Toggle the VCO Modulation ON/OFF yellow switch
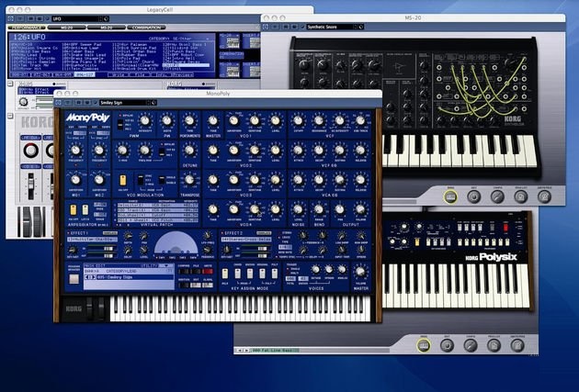 click(x=122, y=180)
